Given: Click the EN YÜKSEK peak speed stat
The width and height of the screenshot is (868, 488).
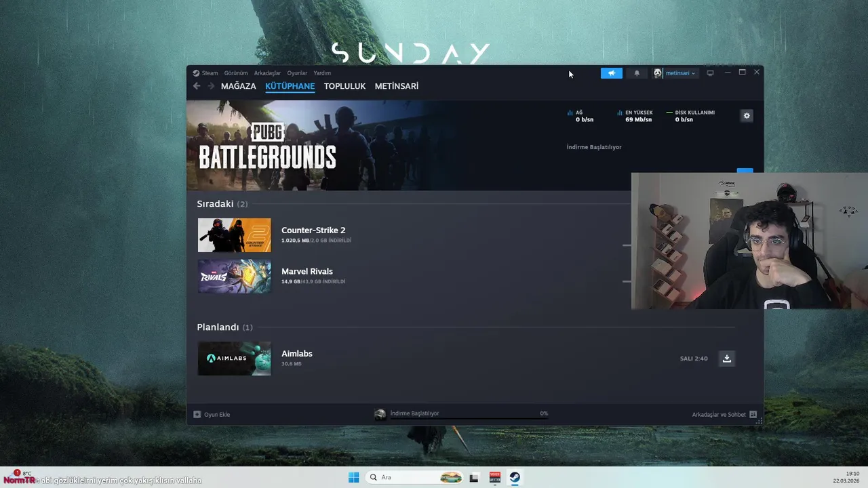Looking at the screenshot, I should click(x=635, y=116).
